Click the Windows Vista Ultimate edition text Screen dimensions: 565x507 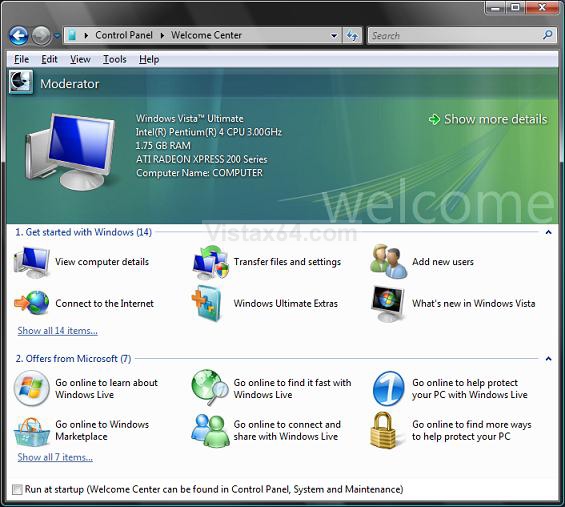point(190,118)
